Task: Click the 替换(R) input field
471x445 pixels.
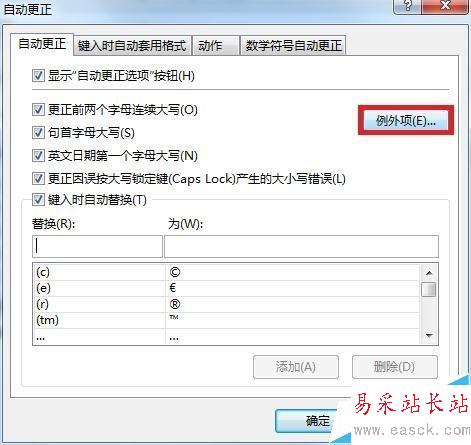Action: pos(97,246)
